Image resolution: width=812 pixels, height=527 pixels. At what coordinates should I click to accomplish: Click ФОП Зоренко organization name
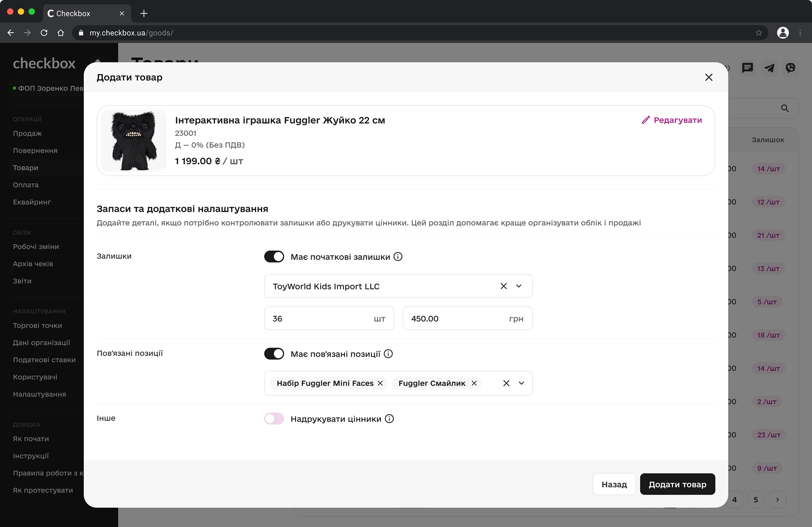tap(51, 88)
